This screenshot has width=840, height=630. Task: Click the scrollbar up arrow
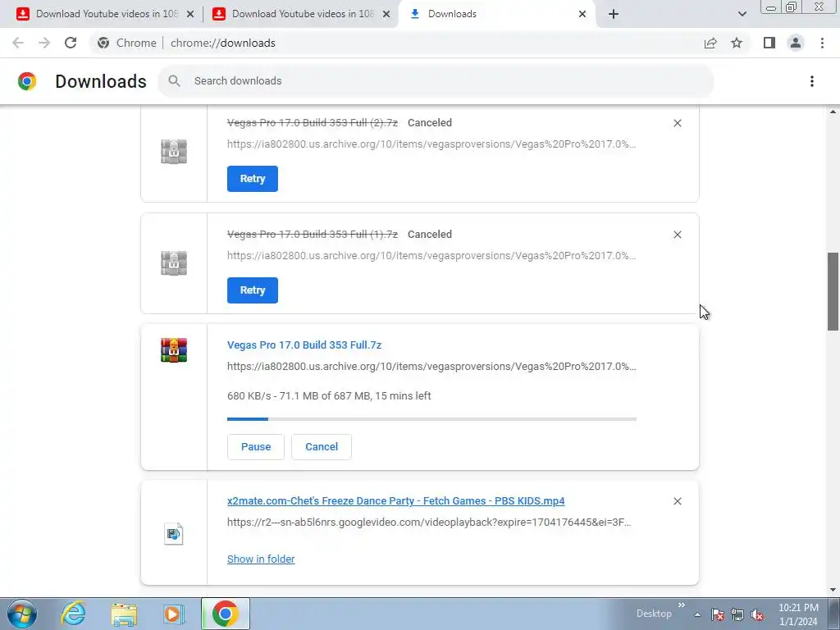833,112
